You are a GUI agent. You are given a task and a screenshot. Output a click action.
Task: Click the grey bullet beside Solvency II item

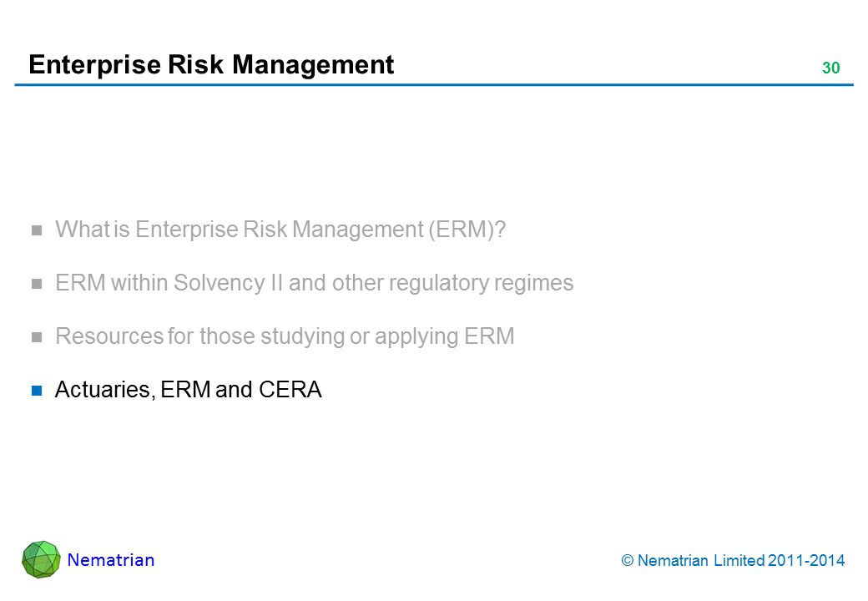click(x=37, y=284)
